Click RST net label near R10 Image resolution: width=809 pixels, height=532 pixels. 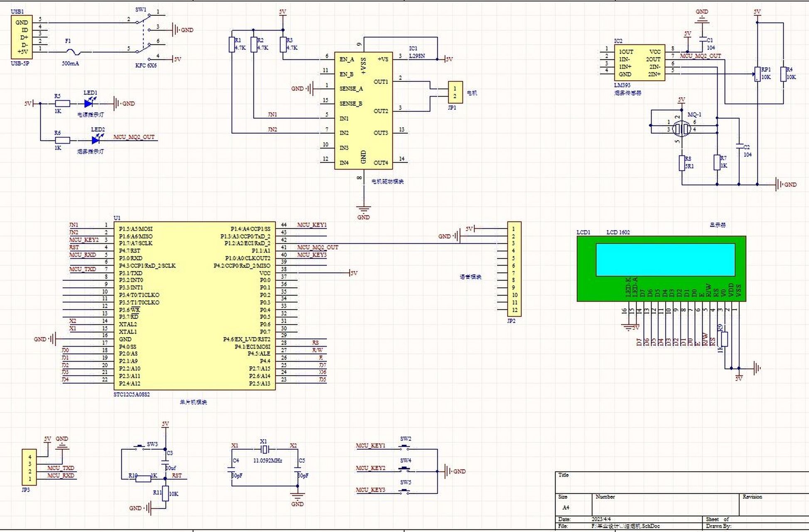pos(177,475)
